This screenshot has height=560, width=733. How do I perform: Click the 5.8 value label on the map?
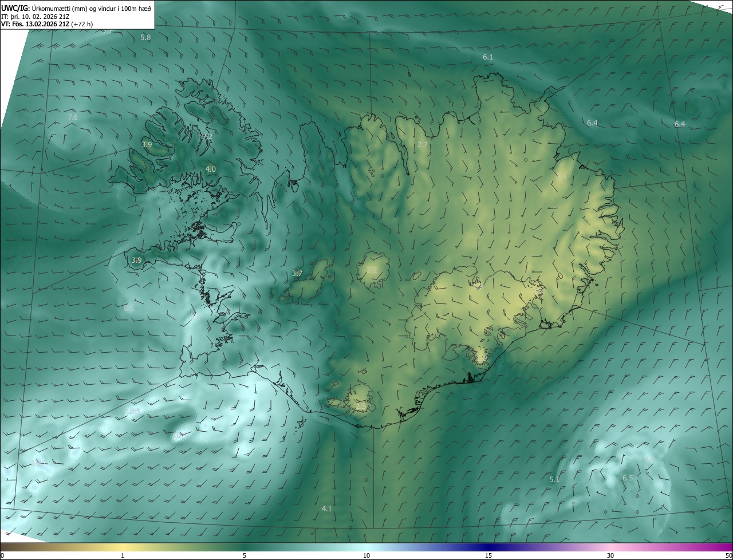point(145,37)
